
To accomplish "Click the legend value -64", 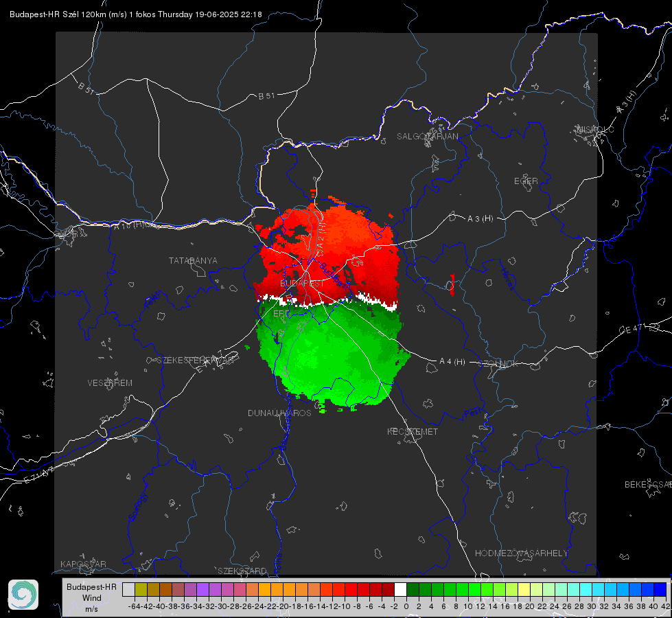I will point(135,606).
